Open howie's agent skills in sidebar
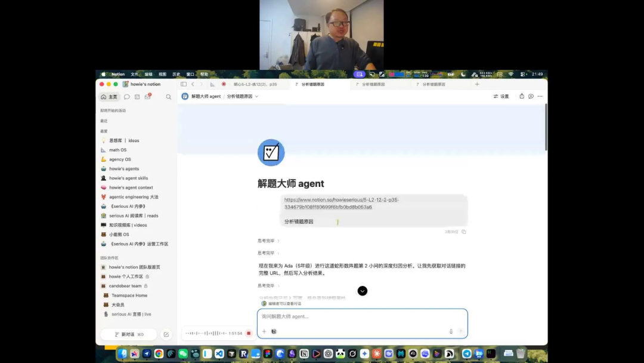The image size is (644, 363). pyautogui.click(x=129, y=179)
